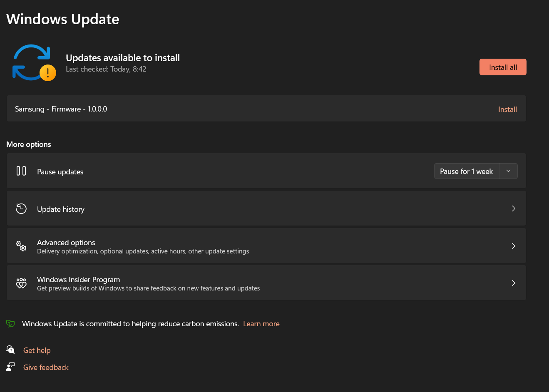Image resolution: width=549 pixels, height=392 pixels.
Task: Click the Install all button
Action: [503, 67]
